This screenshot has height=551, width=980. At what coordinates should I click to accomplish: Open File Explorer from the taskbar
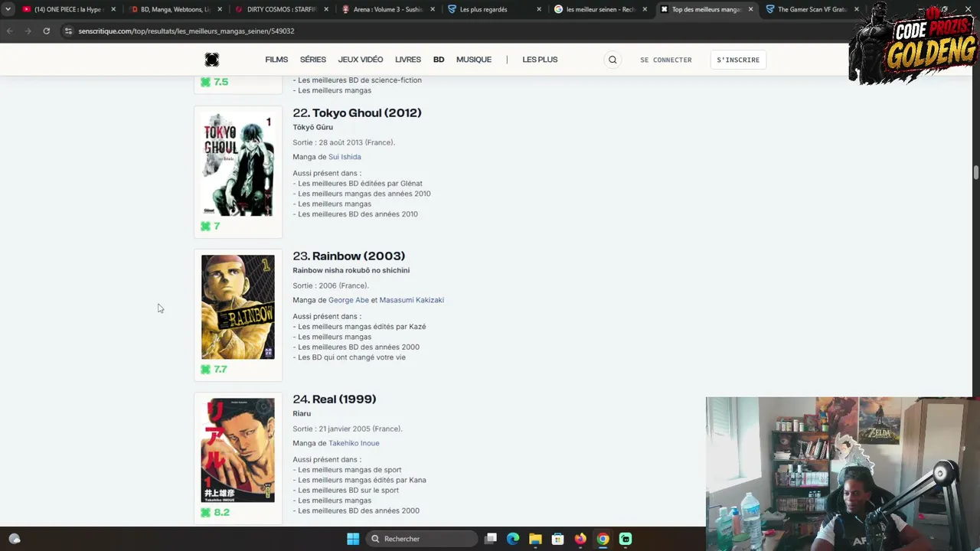(x=535, y=539)
